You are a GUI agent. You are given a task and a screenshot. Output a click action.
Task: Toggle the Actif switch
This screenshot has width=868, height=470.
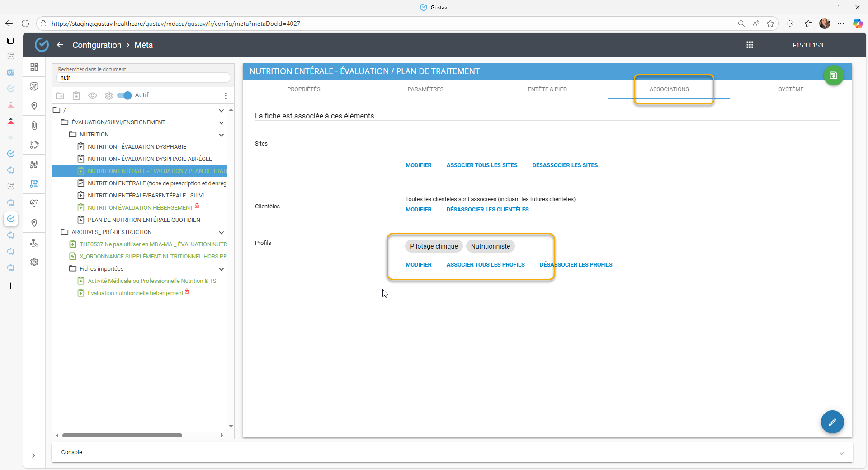point(124,95)
